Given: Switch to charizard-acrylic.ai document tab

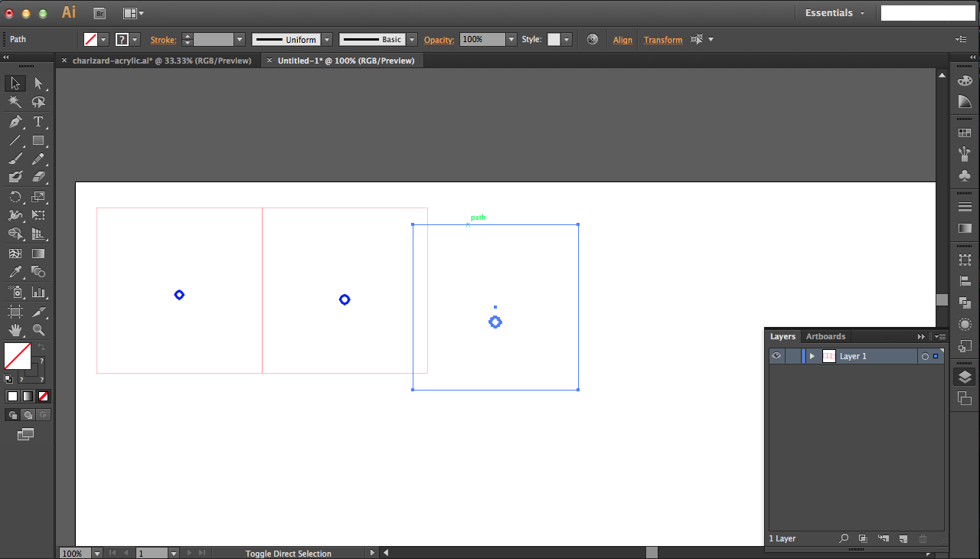Looking at the screenshot, I should point(162,60).
